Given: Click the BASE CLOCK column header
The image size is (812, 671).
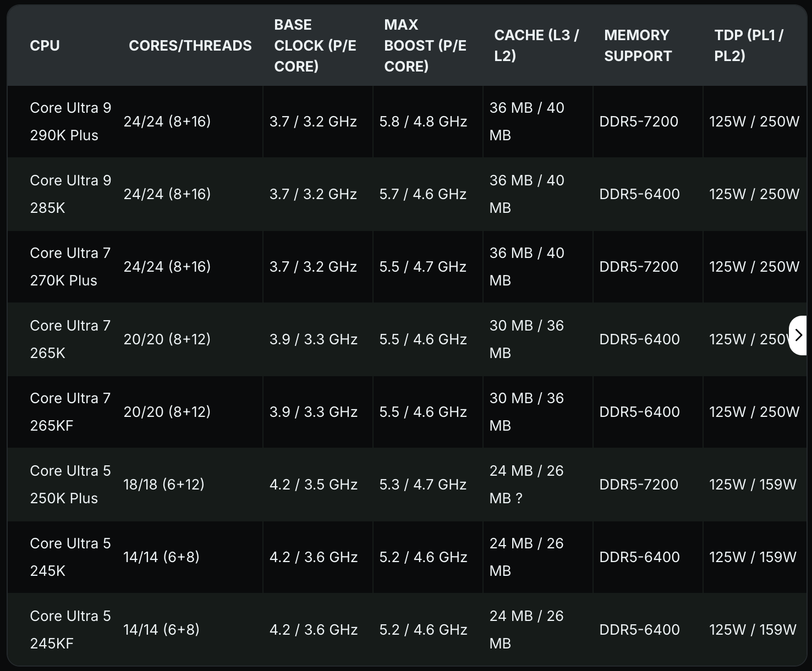Looking at the screenshot, I should click(315, 46).
